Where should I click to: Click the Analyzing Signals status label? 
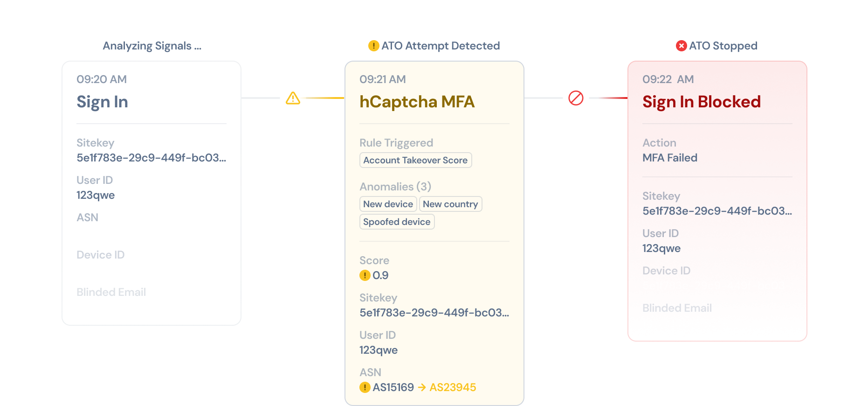coord(152,46)
